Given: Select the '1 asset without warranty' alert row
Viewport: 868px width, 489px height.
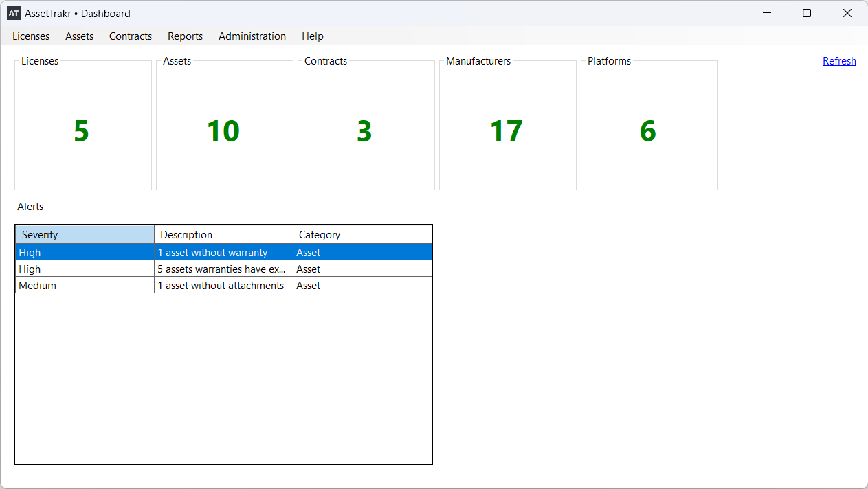Looking at the screenshot, I should (x=212, y=253).
